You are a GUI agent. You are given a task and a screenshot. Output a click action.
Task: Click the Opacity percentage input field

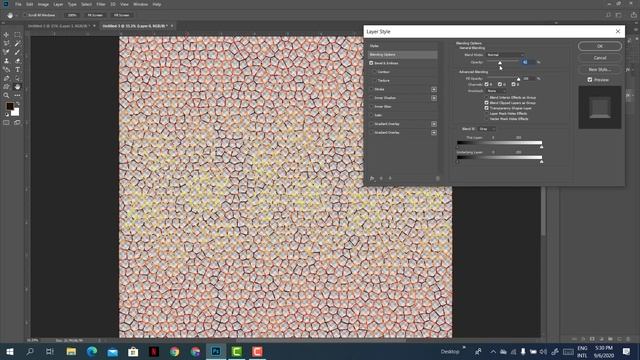coord(528,62)
